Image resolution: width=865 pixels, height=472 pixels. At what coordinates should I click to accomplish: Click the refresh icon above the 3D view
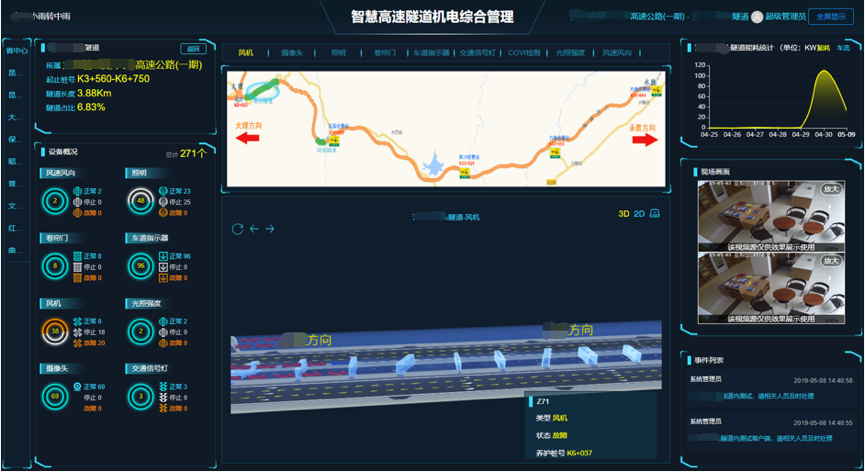point(237,229)
